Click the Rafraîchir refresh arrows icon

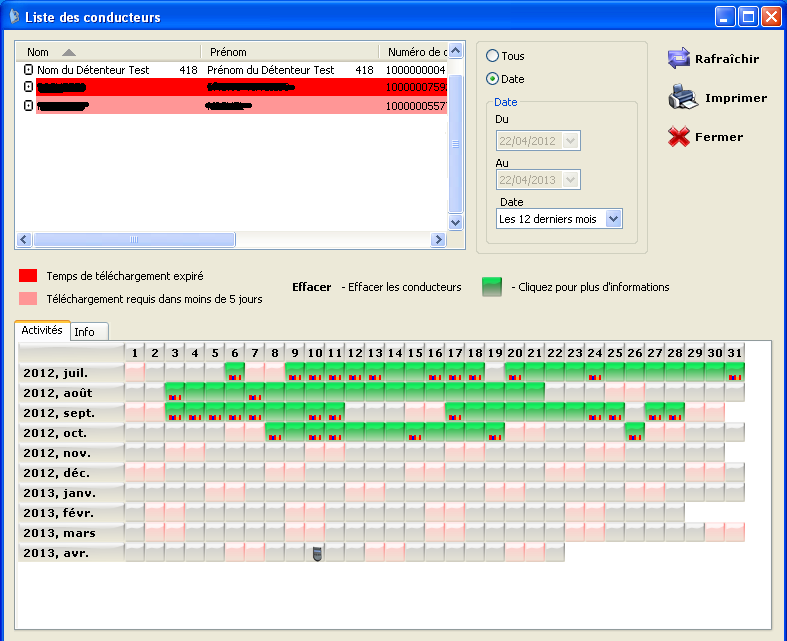679,58
